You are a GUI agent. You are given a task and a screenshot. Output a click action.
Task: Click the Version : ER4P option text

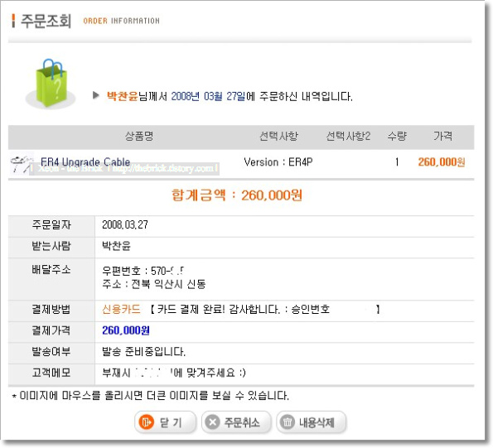coord(278,162)
